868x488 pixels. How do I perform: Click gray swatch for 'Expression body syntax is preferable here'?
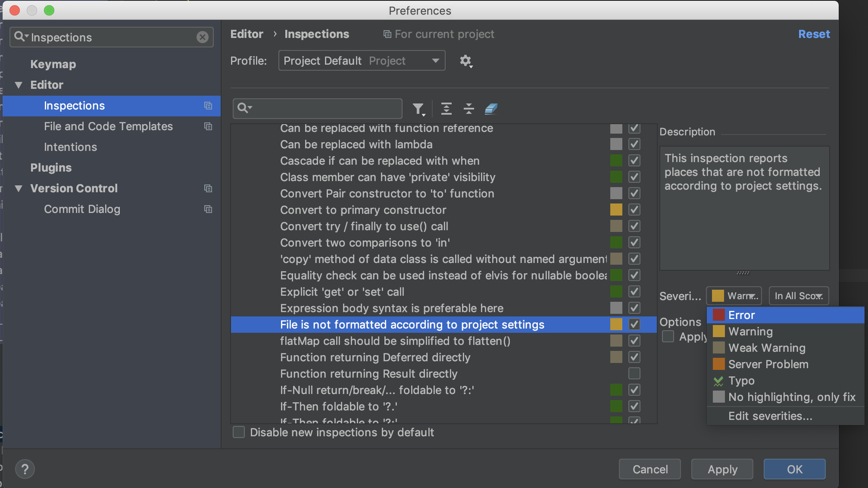click(616, 308)
